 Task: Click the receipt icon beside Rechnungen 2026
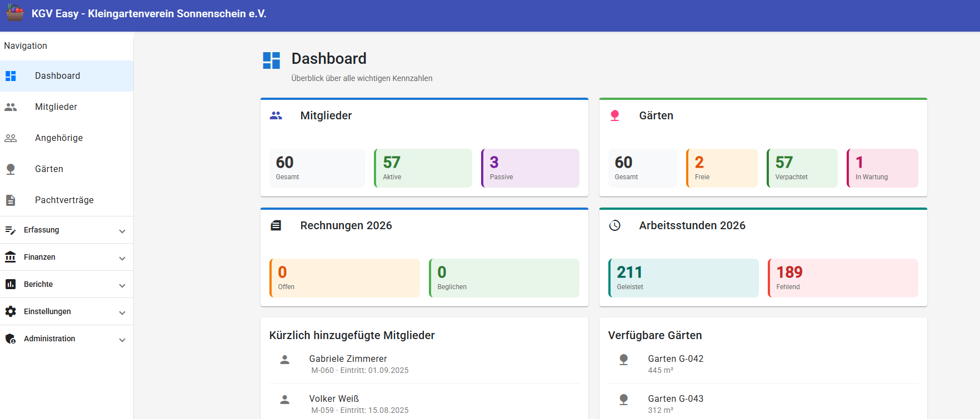click(x=276, y=225)
